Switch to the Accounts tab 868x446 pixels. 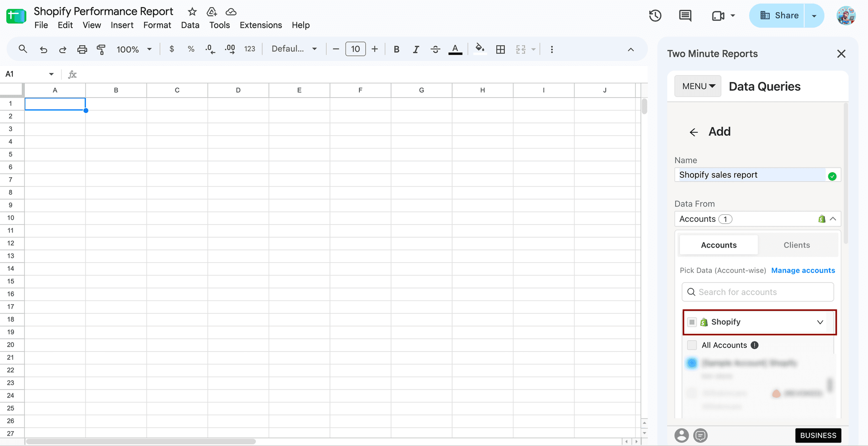click(719, 245)
